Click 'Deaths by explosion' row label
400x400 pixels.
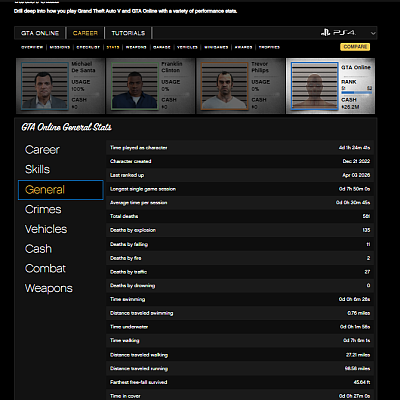coord(133,230)
